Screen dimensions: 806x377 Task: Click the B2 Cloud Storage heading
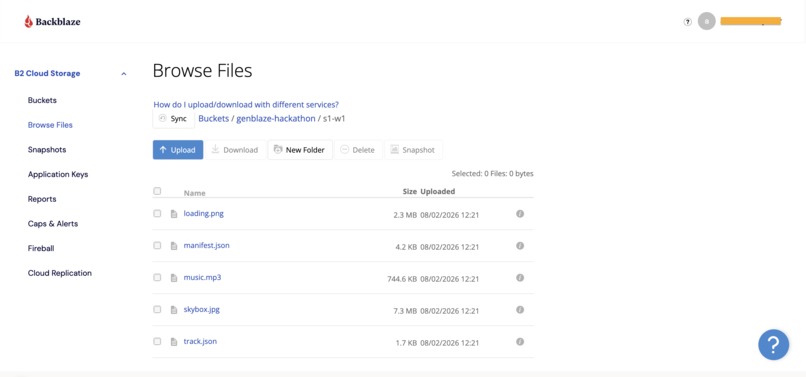tap(47, 74)
